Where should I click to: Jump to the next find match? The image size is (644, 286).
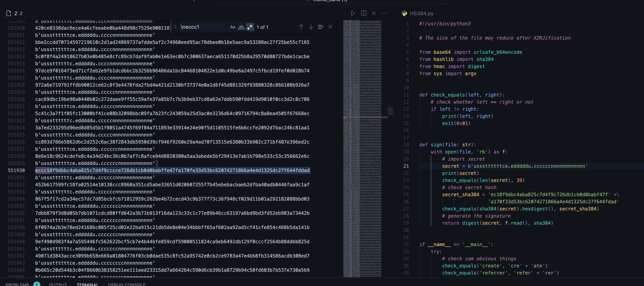(311, 27)
